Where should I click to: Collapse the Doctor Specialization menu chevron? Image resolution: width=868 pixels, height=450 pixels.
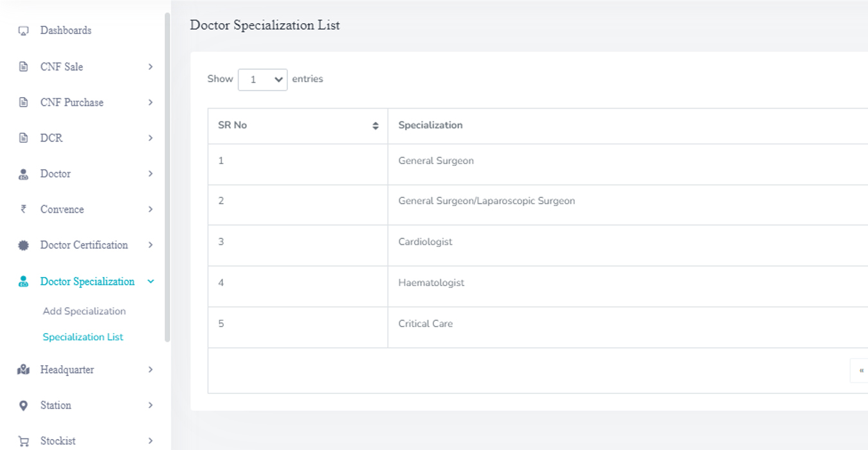coord(150,282)
